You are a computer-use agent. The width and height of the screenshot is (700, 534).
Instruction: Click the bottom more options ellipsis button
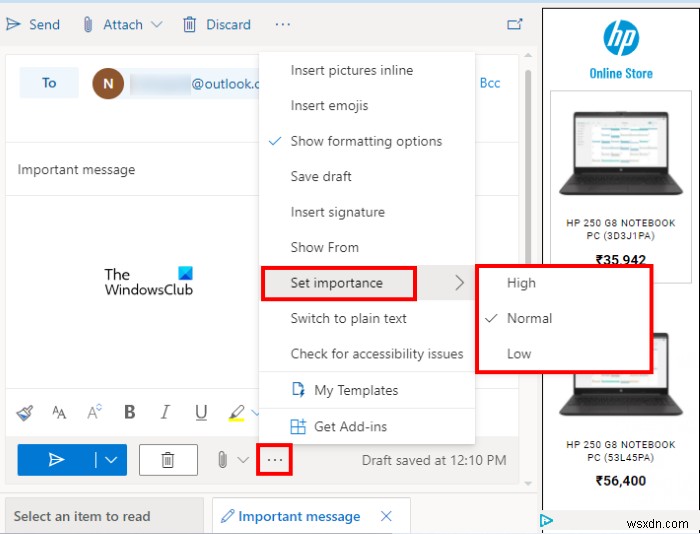pos(275,459)
